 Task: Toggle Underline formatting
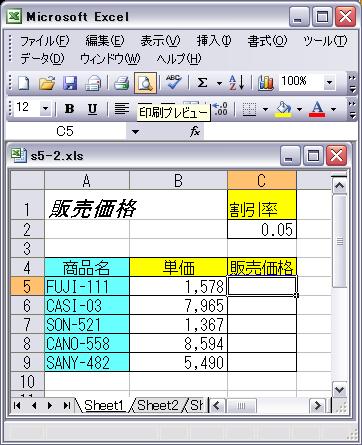92,109
